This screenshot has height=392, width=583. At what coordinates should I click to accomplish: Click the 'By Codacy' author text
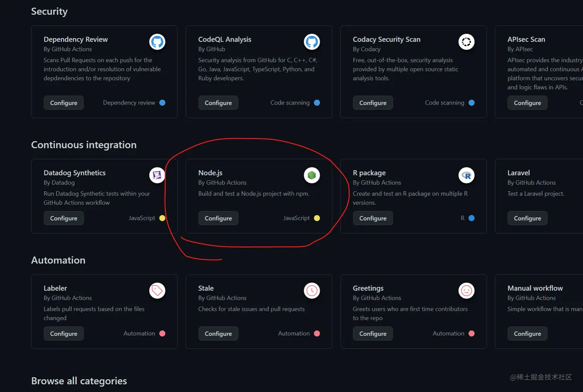[x=367, y=49]
